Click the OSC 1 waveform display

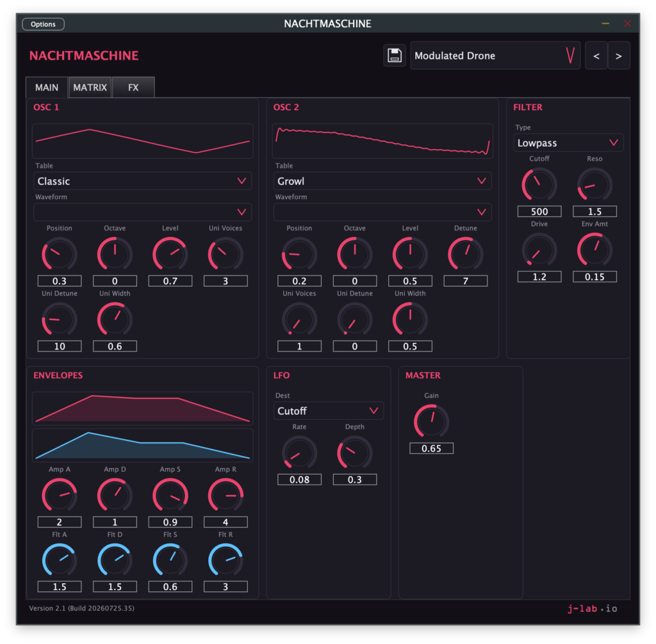click(142, 141)
